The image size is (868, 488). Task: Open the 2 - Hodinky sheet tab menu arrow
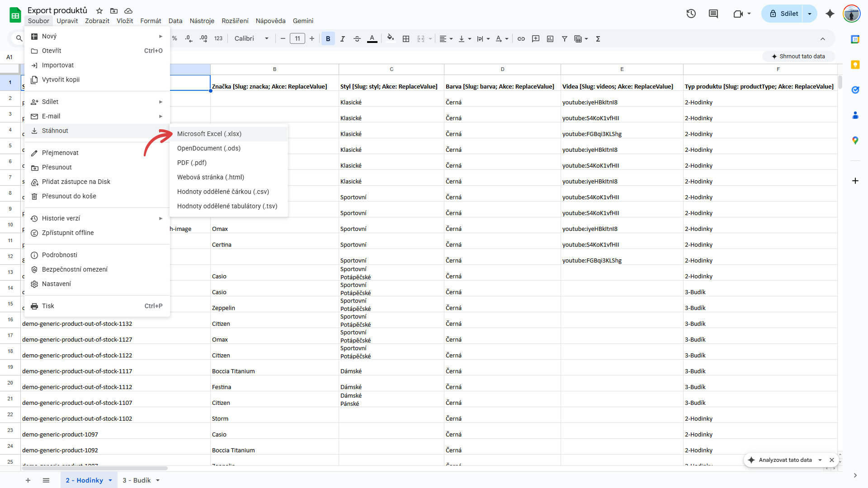(x=110, y=480)
